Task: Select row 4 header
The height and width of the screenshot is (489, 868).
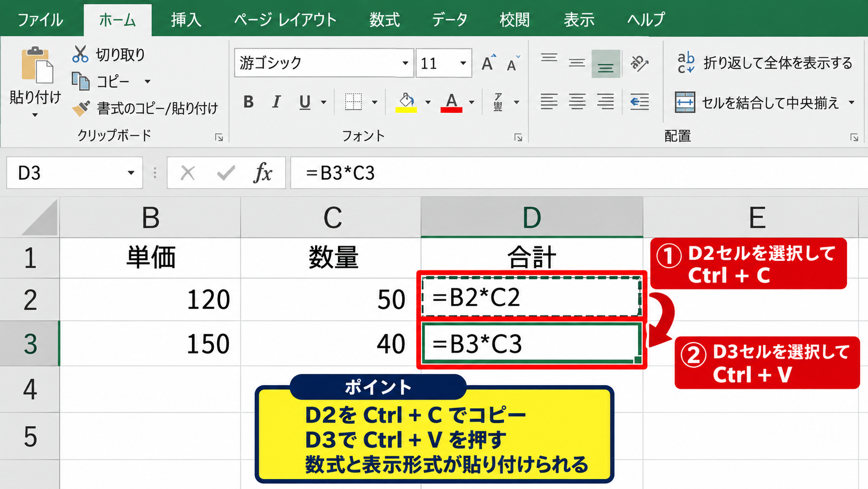Action: point(30,389)
